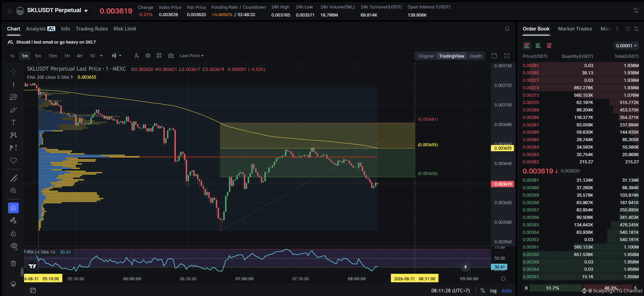Open the Trading Rules tab

click(x=92, y=29)
